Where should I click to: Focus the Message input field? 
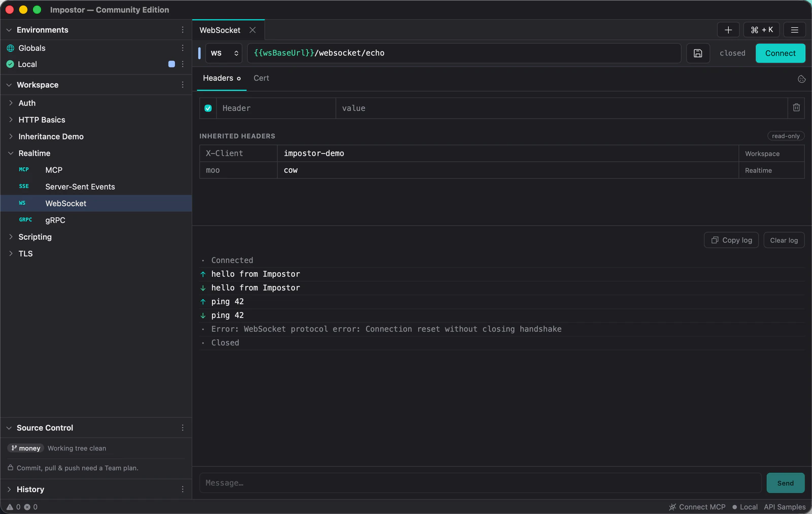[480, 483]
